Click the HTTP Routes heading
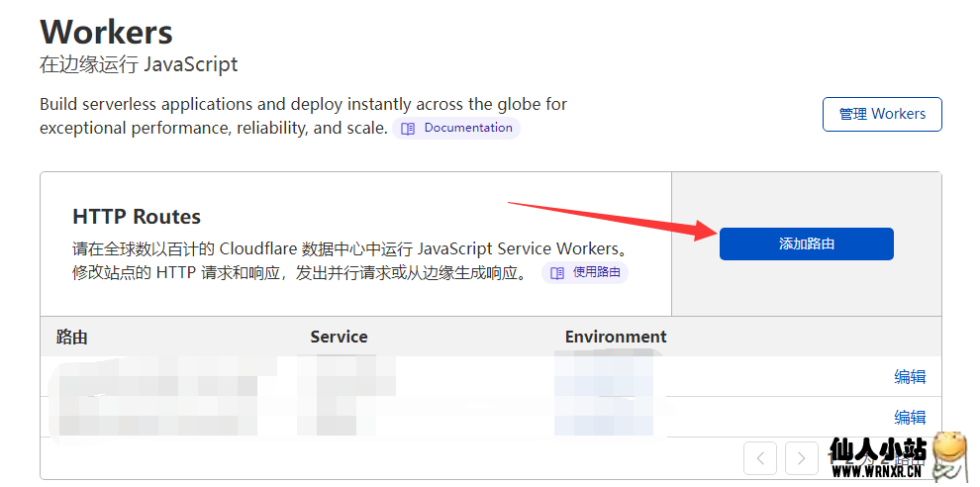This screenshot has width=980, height=487. (137, 217)
